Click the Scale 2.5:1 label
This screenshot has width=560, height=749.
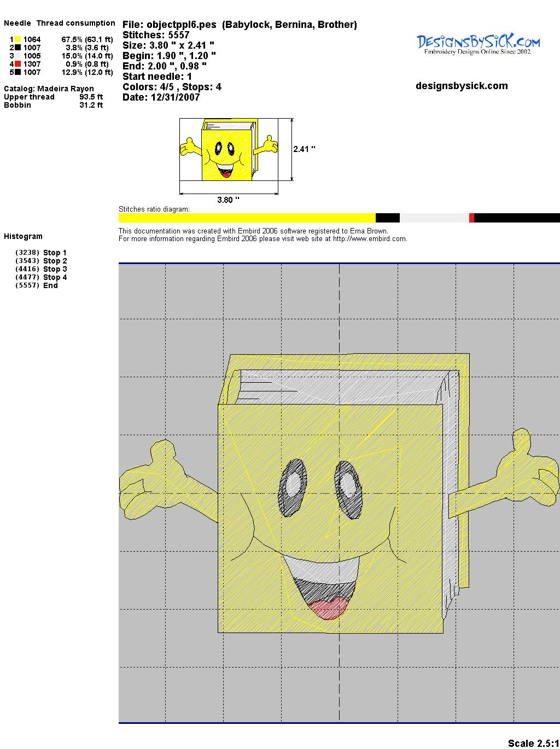(x=533, y=743)
